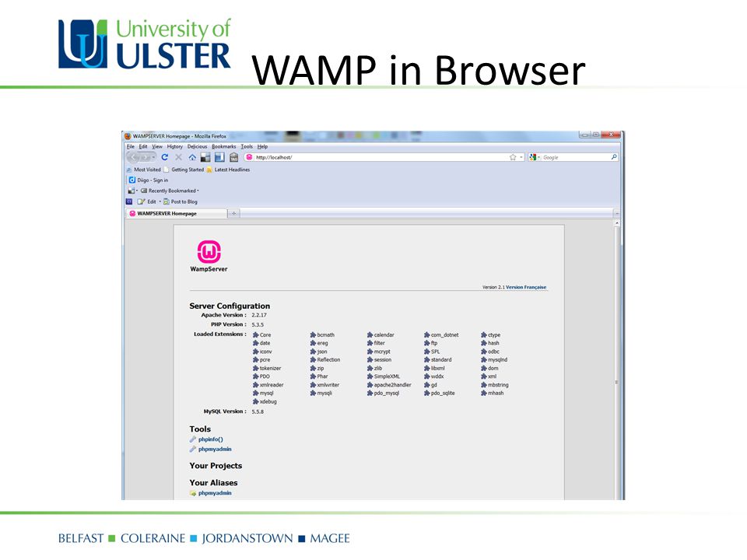Bookmark this page with the star icon
The width and height of the screenshot is (747, 560).
click(x=513, y=157)
